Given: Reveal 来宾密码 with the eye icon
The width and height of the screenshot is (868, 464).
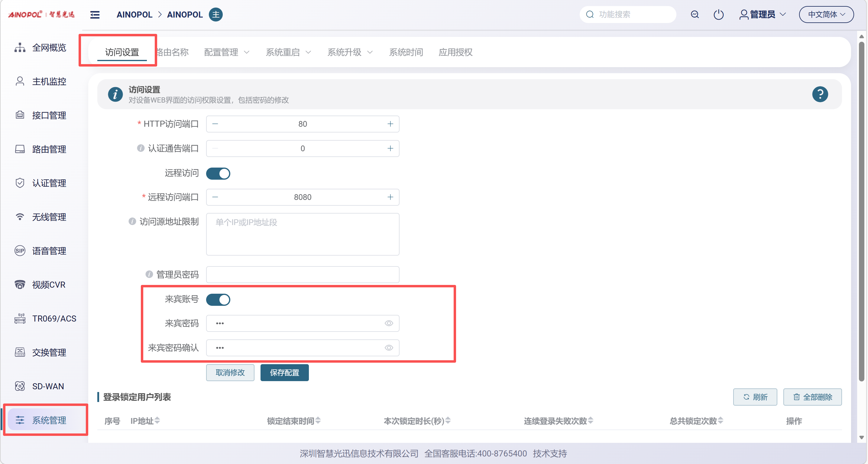Looking at the screenshot, I should (388, 323).
